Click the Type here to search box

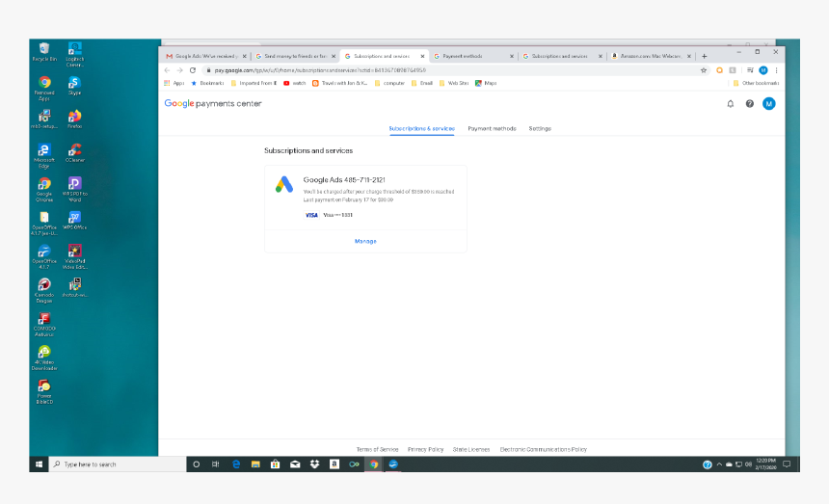[x=118, y=464]
